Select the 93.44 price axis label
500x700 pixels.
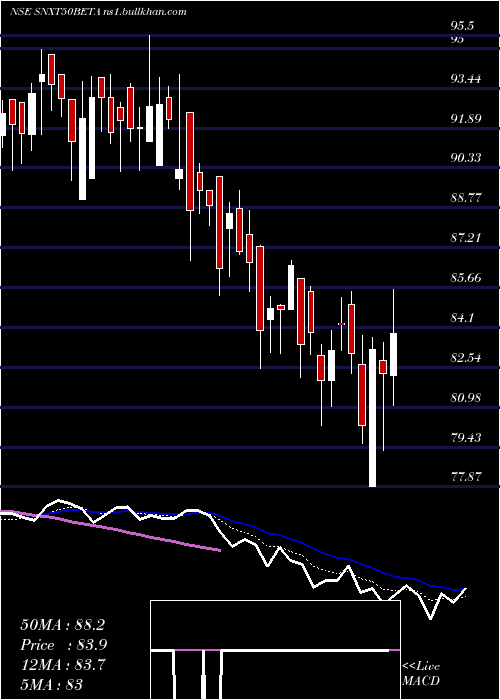coord(466,79)
